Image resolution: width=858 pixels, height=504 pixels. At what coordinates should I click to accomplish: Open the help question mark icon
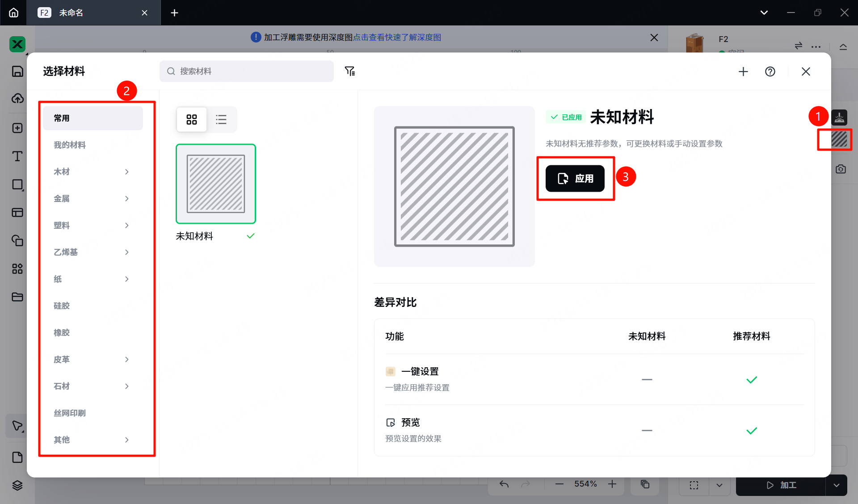tap(770, 71)
